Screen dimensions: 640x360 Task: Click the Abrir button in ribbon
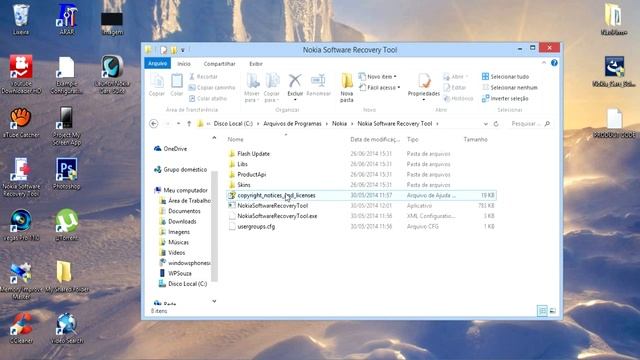click(x=456, y=76)
